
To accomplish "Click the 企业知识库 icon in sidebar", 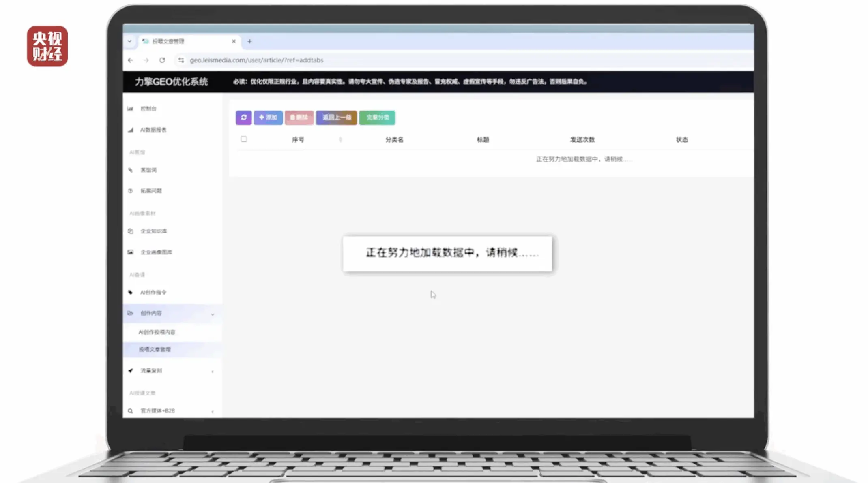I will (x=130, y=231).
